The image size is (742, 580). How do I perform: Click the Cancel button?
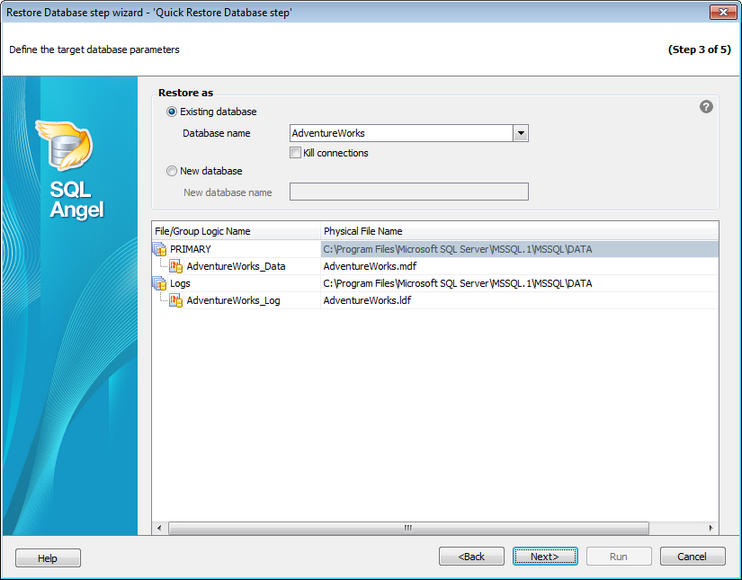692,556
